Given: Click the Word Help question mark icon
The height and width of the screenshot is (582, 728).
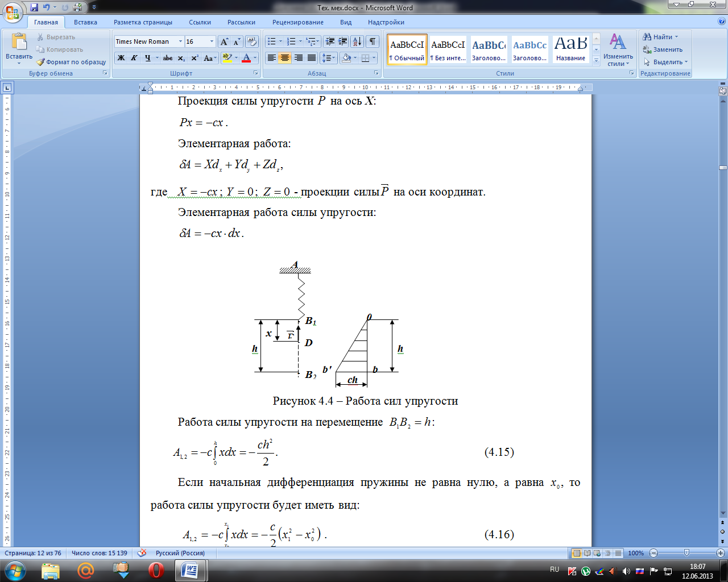Looking at the screenshot, I should (722, 22).
